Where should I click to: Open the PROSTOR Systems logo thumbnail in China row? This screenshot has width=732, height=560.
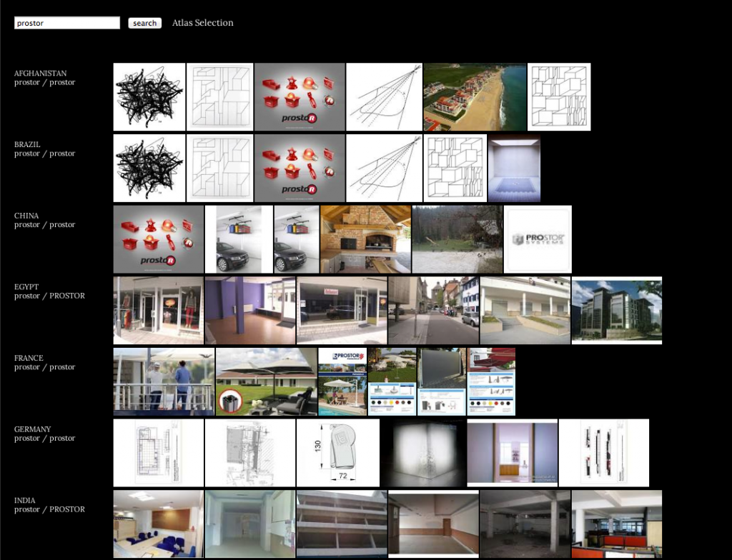click(538, 239)
